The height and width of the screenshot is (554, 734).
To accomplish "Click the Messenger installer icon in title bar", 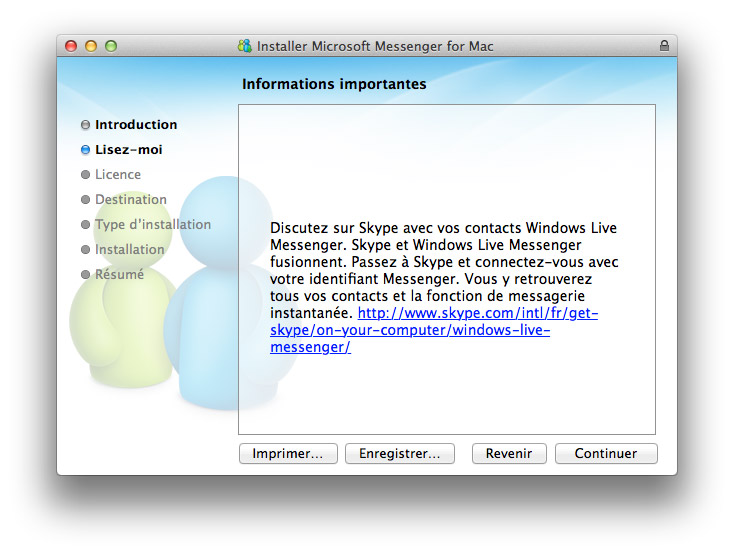I will (245, 45).
